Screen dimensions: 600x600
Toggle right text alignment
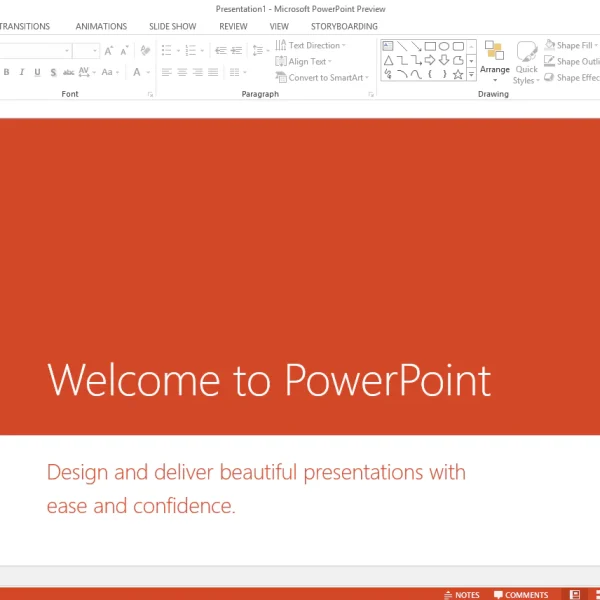pos(197,72)
